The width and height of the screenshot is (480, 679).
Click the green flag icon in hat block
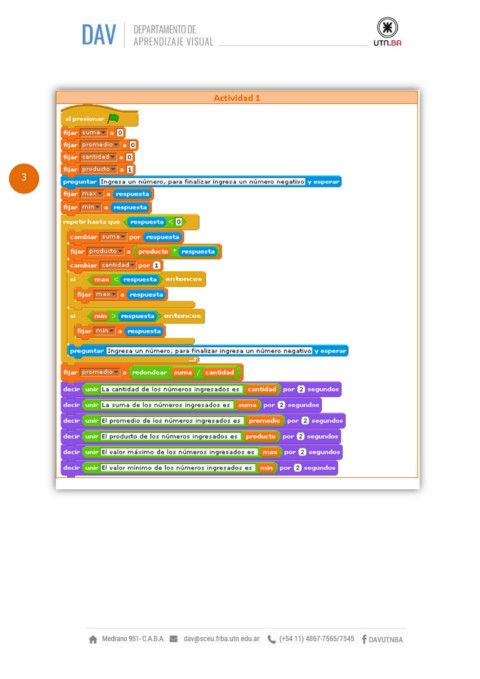(114, 118)
